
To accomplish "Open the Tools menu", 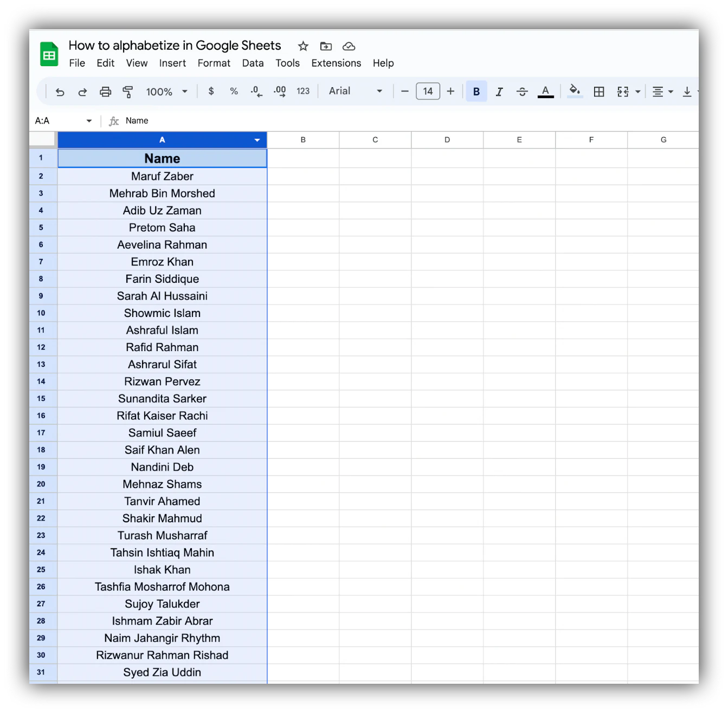I will pos(287,63).
